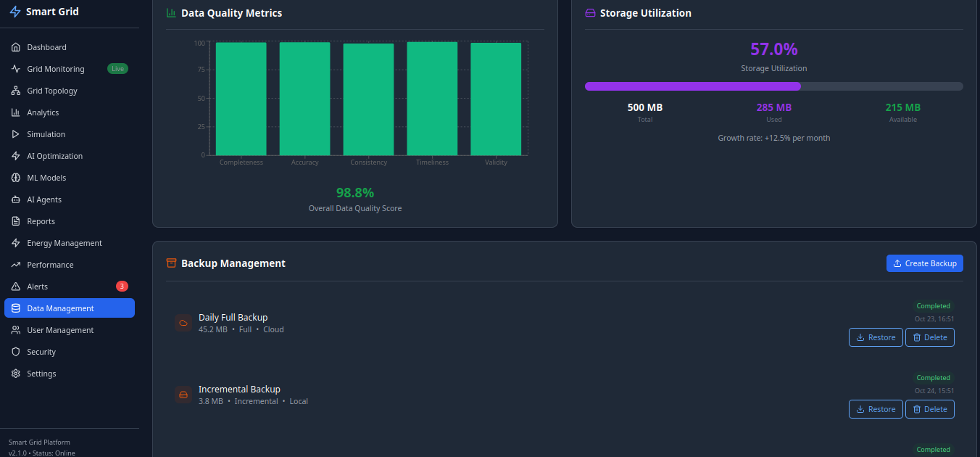Click the Grid Topology network icon
Screen dimensions: 980x457
16,91
